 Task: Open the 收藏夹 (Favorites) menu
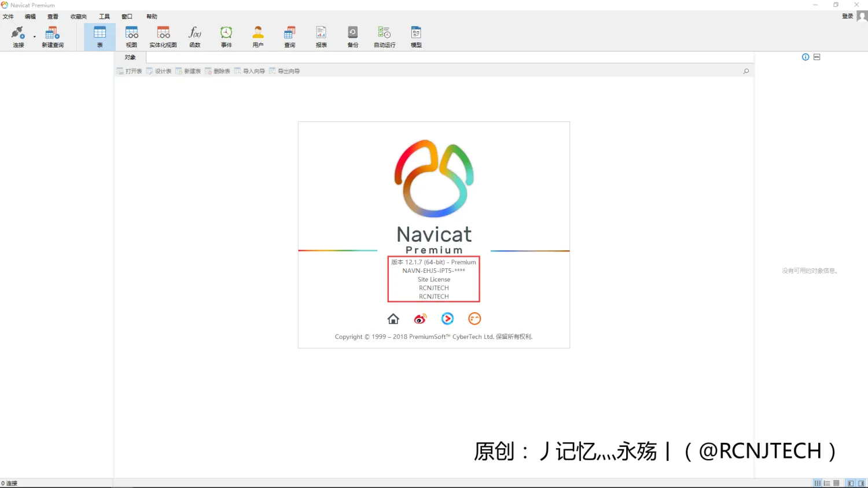(x=79, y=17)
